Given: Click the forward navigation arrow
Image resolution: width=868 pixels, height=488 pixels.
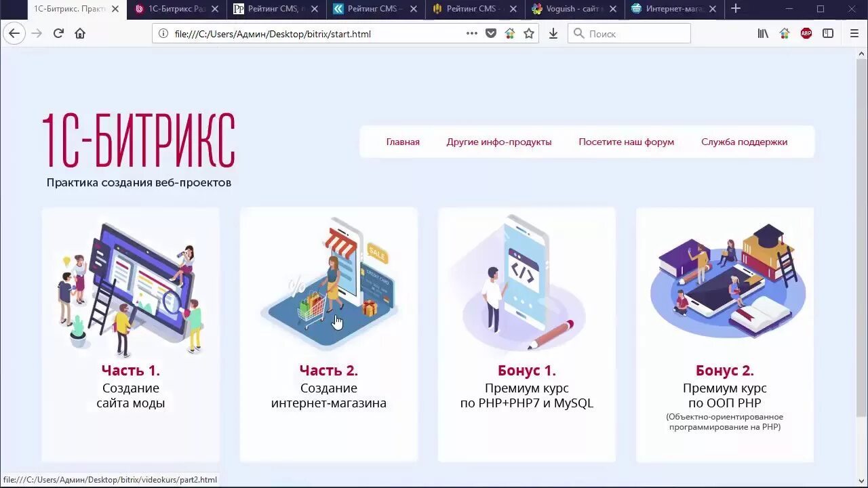Looking at the screenshot, I should pos(37,33).
